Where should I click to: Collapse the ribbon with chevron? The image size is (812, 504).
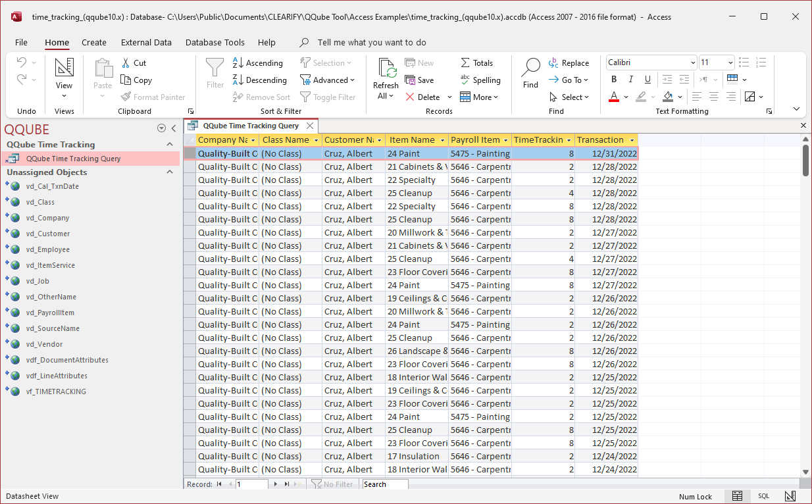tap(796, 110)
